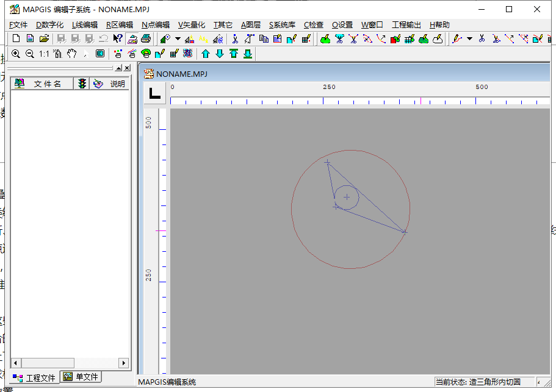Select the context help arrow tool
This screenshot has height=392, width=556.
(x=118, y=39)
